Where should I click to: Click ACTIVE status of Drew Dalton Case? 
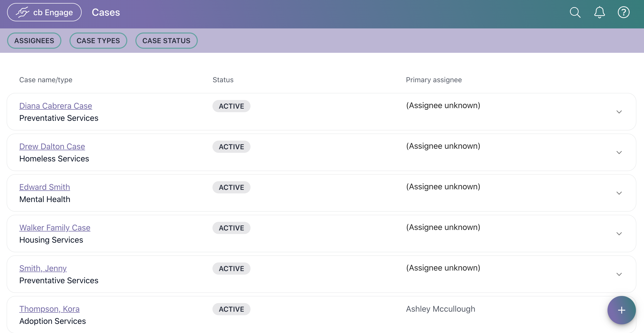click(231, 147)
